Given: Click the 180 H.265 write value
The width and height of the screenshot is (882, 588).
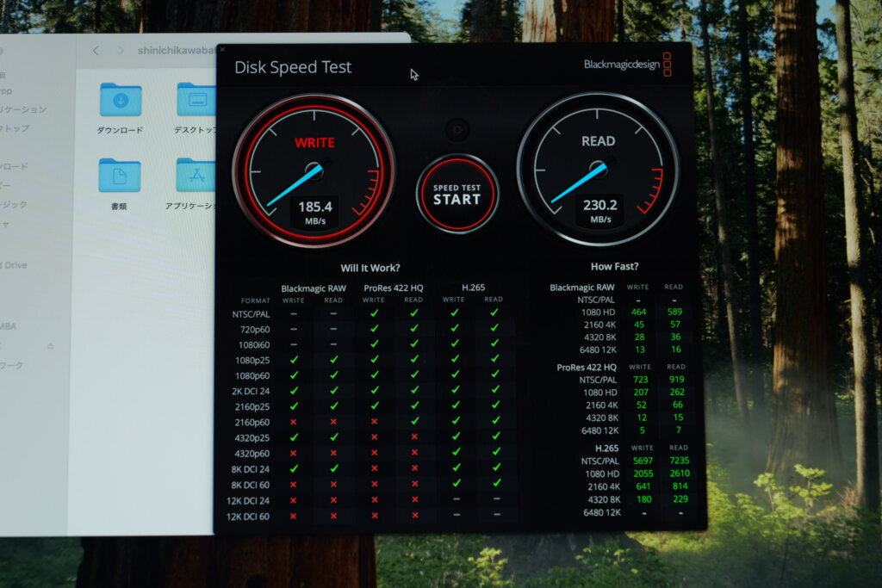Looking at the screenshot, I should 644,499.
